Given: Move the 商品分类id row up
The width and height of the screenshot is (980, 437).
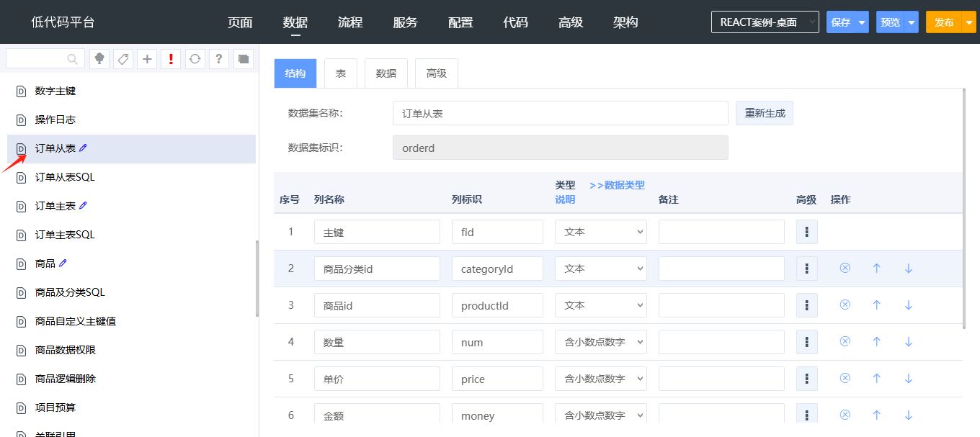Looking at the screenshot, I should [877, 268].
